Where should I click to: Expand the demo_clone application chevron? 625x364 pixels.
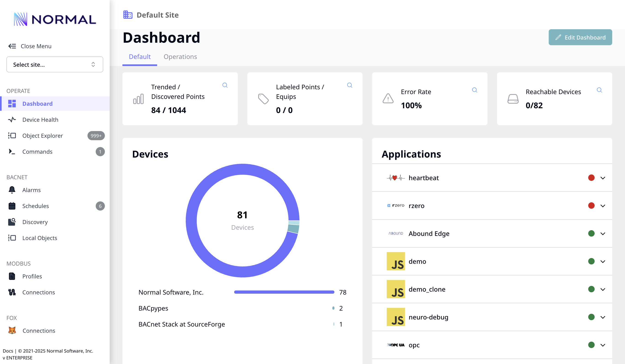click(x=603, y=289)
